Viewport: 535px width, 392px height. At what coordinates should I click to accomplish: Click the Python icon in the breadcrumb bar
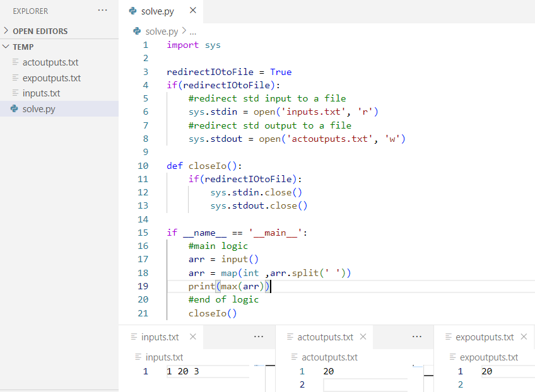click(x=137, y=31)
